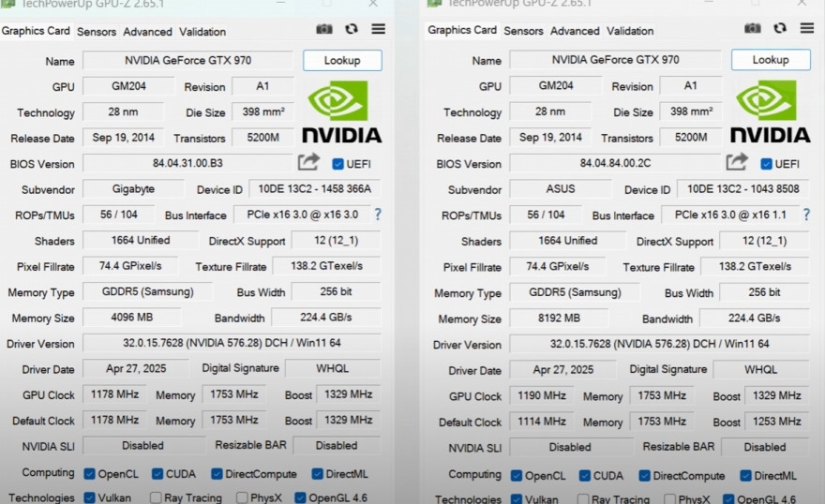Viewport: 825px width, 504px height.
Task: Click the Gigabyte Subvendor field
Action: [x=134, y=189]
